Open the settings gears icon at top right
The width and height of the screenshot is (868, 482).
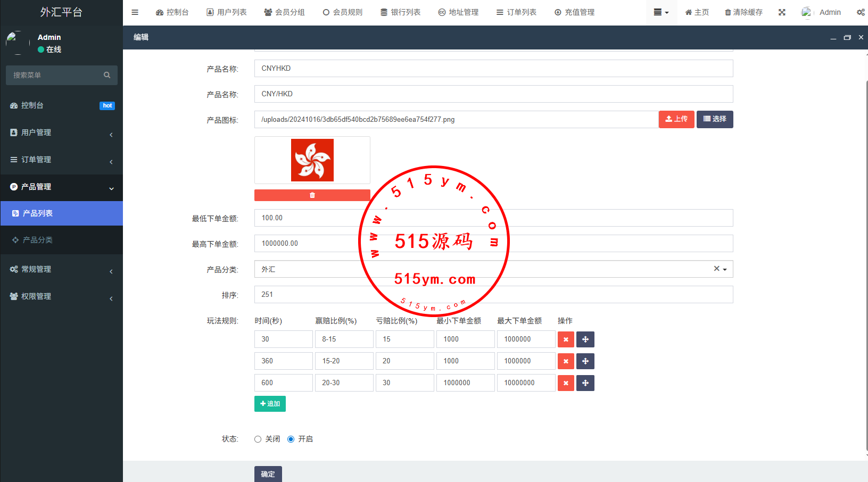pos(860,12)
